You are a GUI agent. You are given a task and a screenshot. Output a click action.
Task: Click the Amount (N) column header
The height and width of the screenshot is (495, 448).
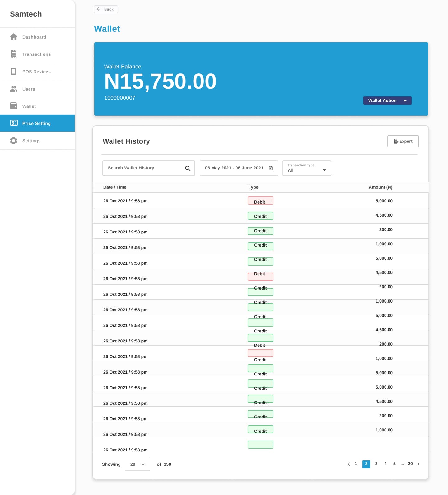[x=380, y=187]
